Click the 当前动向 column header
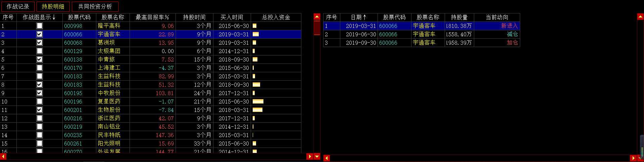The height and width of the screenshot is (162, 644). [x=497, y=17]
